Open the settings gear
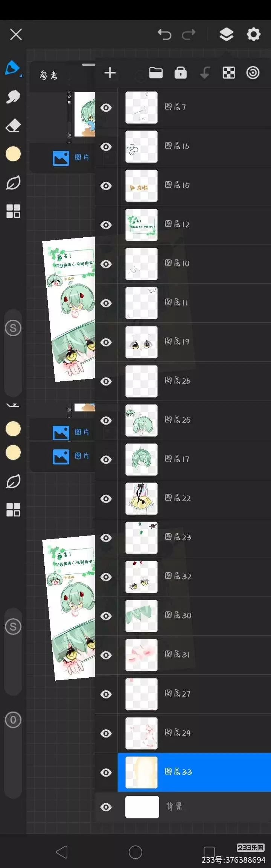Image resolution: width=271 pixels, height=868 pixels. (x=254, y=34)
